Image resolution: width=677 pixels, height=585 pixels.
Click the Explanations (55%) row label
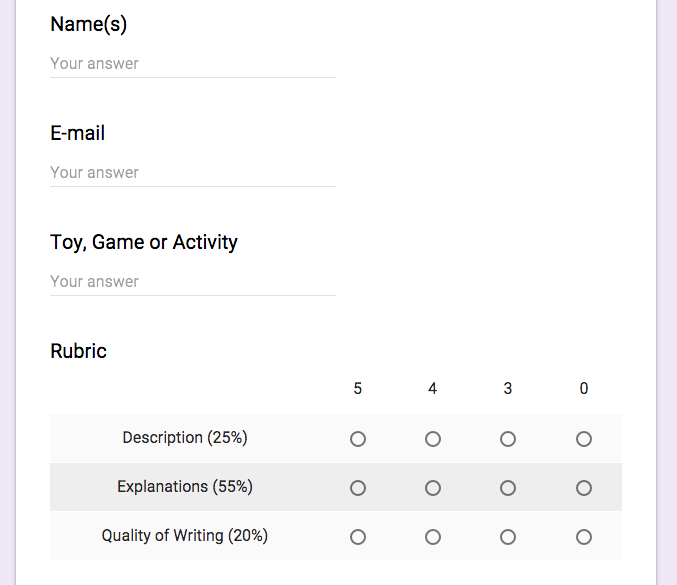coord(185,486)
